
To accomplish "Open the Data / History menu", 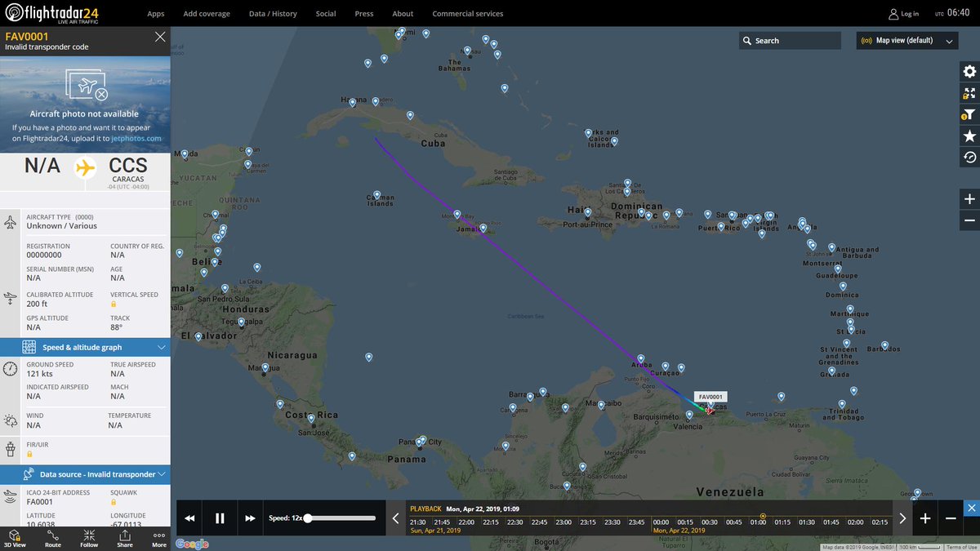I will [273, 14].
